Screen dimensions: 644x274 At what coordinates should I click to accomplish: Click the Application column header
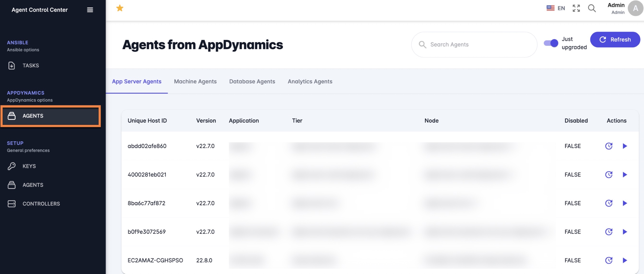(244, 120)
